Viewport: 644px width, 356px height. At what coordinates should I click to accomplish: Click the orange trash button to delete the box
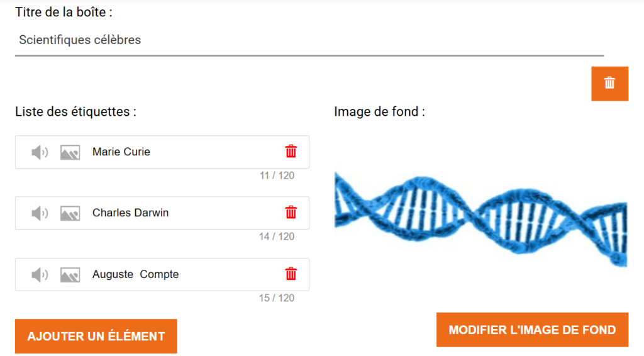point(609,83)
